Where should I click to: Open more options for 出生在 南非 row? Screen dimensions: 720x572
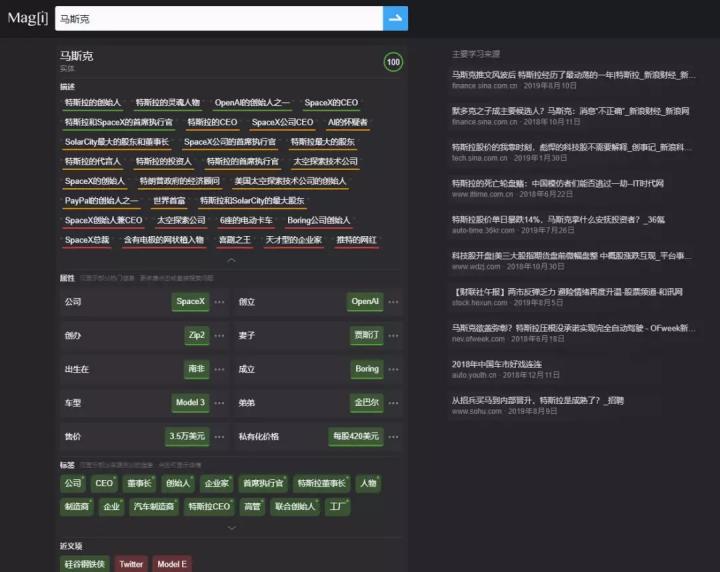click(x=219, y=369)
